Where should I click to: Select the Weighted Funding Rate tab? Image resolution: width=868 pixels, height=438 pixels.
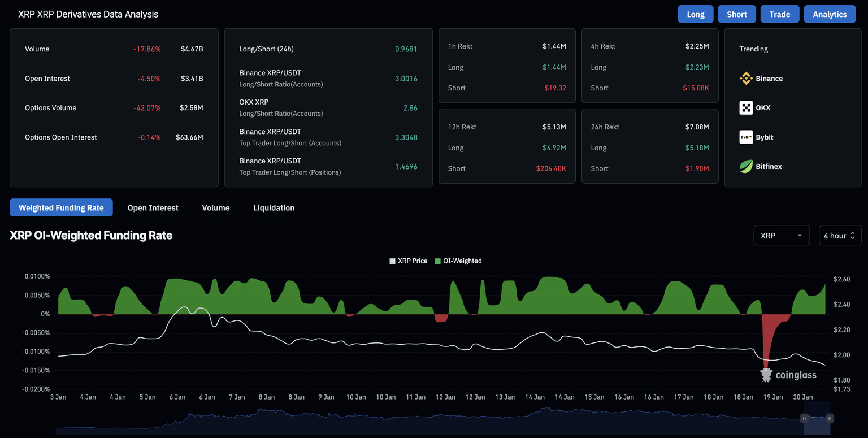61,208
